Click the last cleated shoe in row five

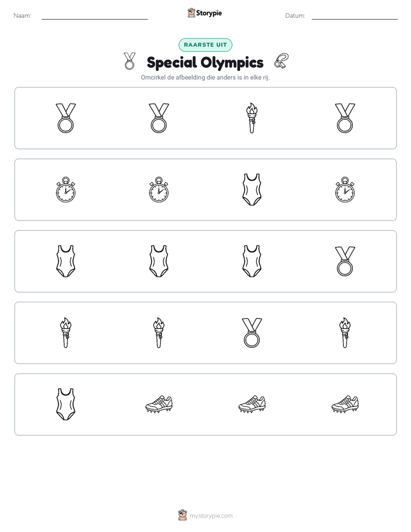click(345, 404)
